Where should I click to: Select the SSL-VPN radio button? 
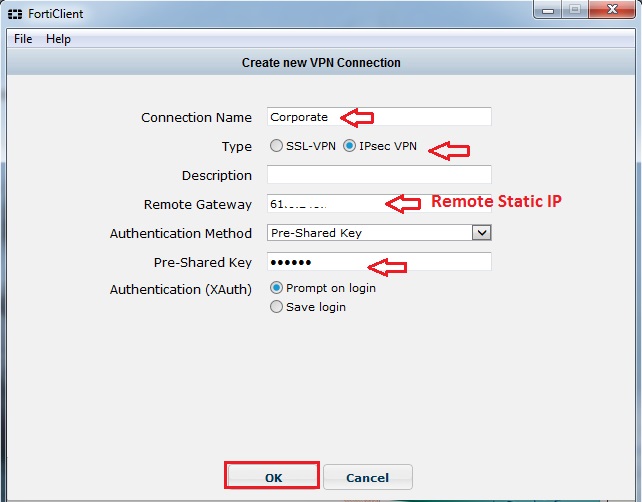[276, 146]
